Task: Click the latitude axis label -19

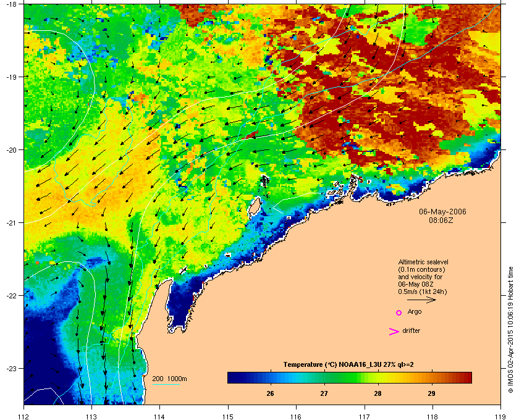Action: 11,77
